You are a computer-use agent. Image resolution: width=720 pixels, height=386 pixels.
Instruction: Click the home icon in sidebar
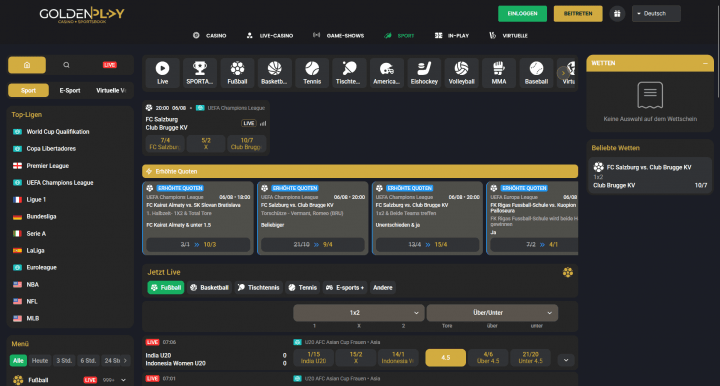point(27,65)
